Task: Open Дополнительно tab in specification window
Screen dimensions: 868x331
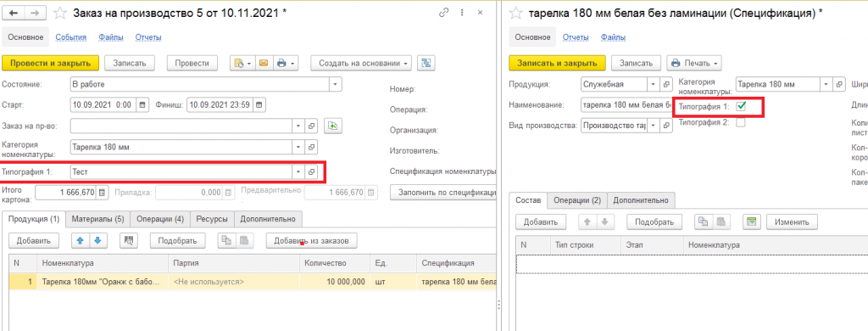Action: pyautogui.click(x=641, y=200)
